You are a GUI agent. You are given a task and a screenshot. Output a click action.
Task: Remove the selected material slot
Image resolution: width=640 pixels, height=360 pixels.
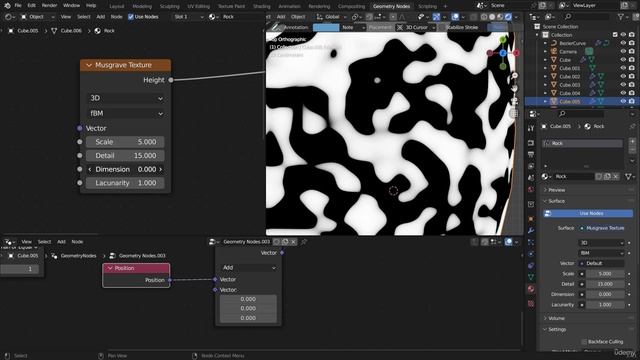tap(632, 150)
